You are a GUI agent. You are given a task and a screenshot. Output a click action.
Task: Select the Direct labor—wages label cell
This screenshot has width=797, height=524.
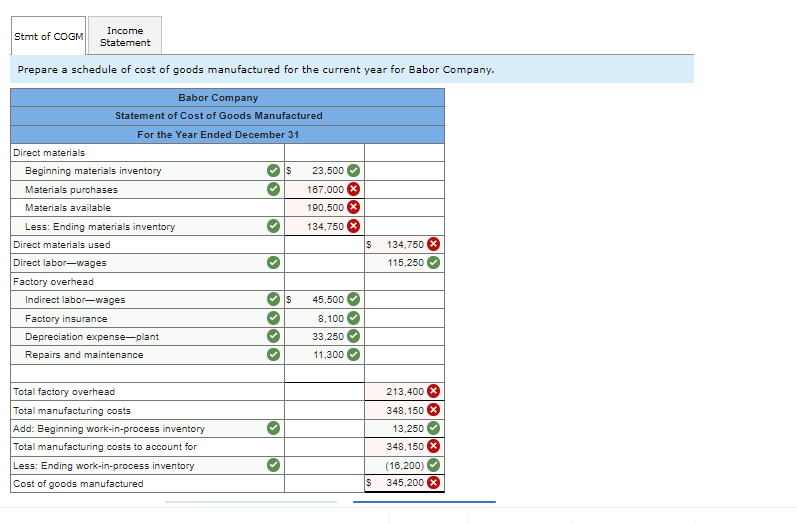[147, 263]
